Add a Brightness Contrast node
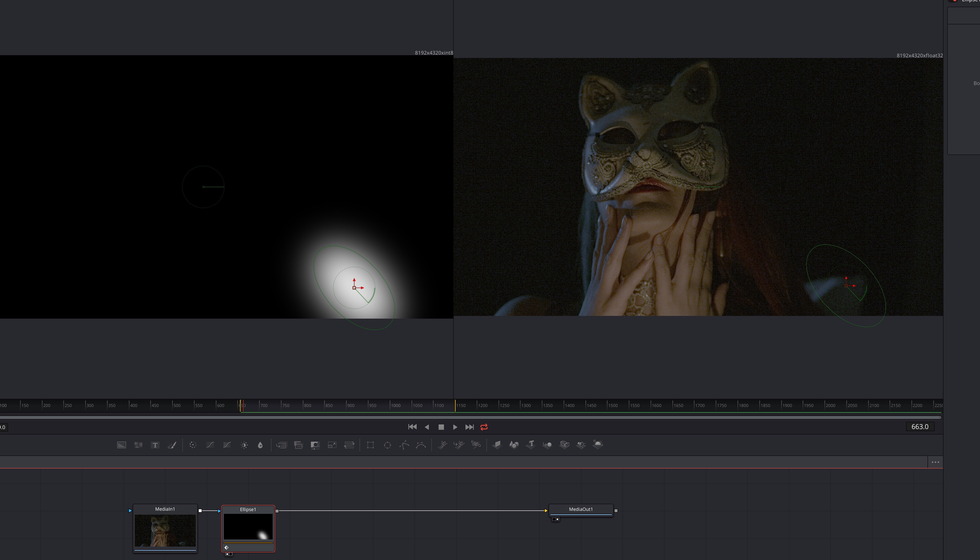This screenshot has width=980, height=560. pyautogui.click(x=244, y=445)
